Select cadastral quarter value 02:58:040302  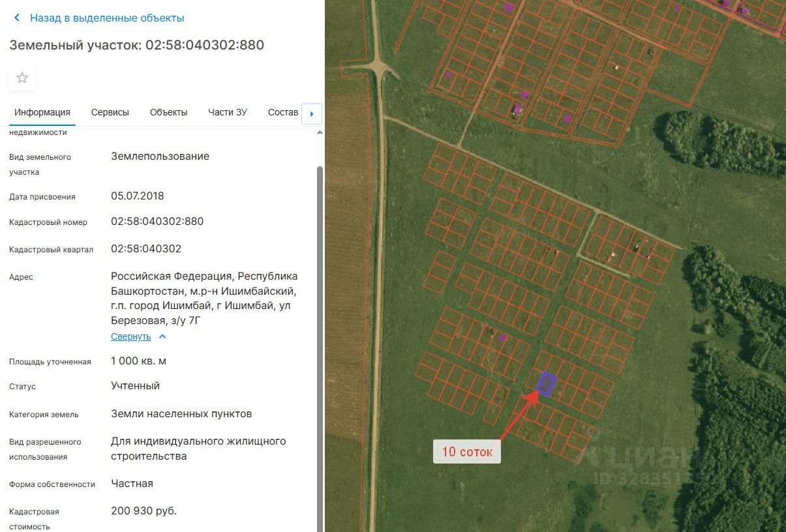pyautogui.click(x=146, y=249)
